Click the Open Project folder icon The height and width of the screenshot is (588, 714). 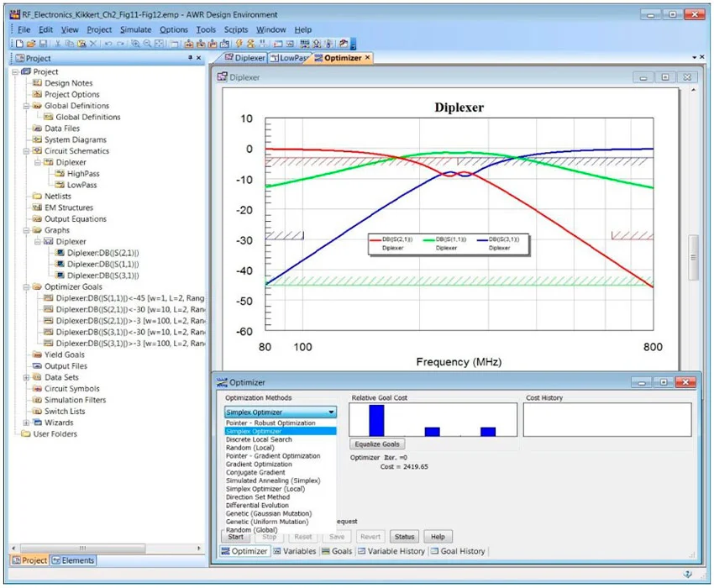(x=30, y=43)
